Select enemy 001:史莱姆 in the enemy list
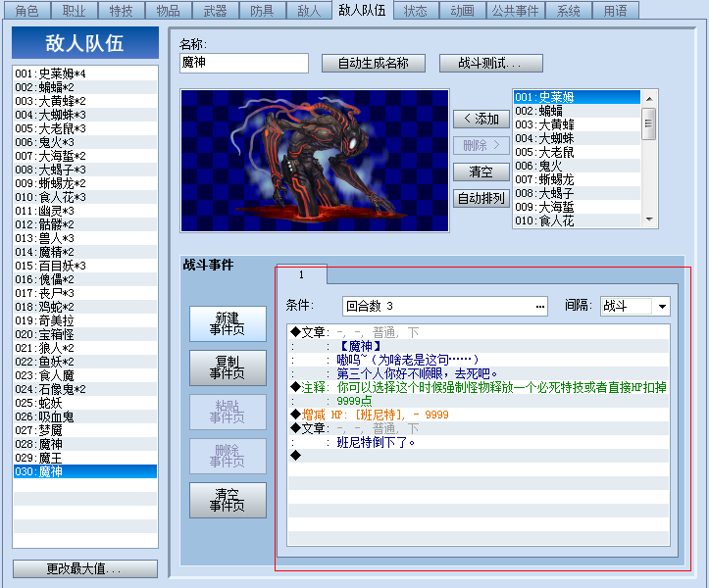709x588 pixels. pos(577,97)
